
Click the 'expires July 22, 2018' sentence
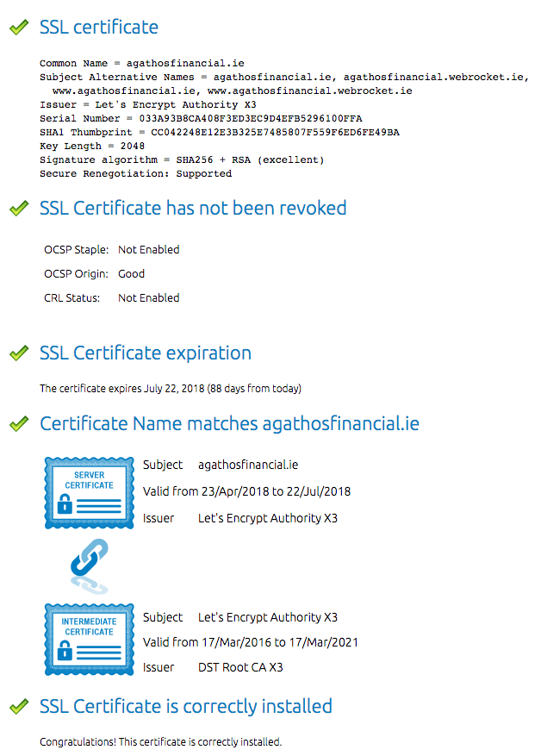(171, 389)
